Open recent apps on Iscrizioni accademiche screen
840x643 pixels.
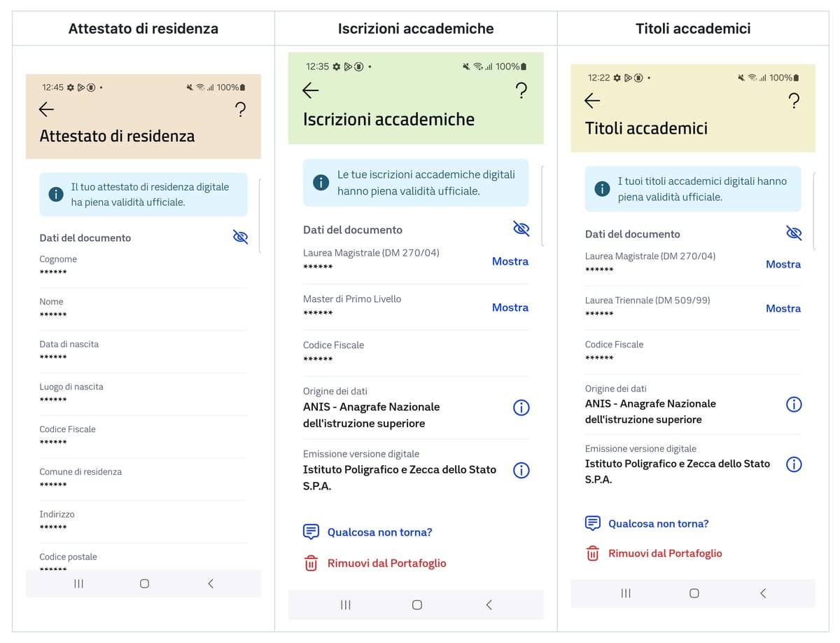point(346,605)
